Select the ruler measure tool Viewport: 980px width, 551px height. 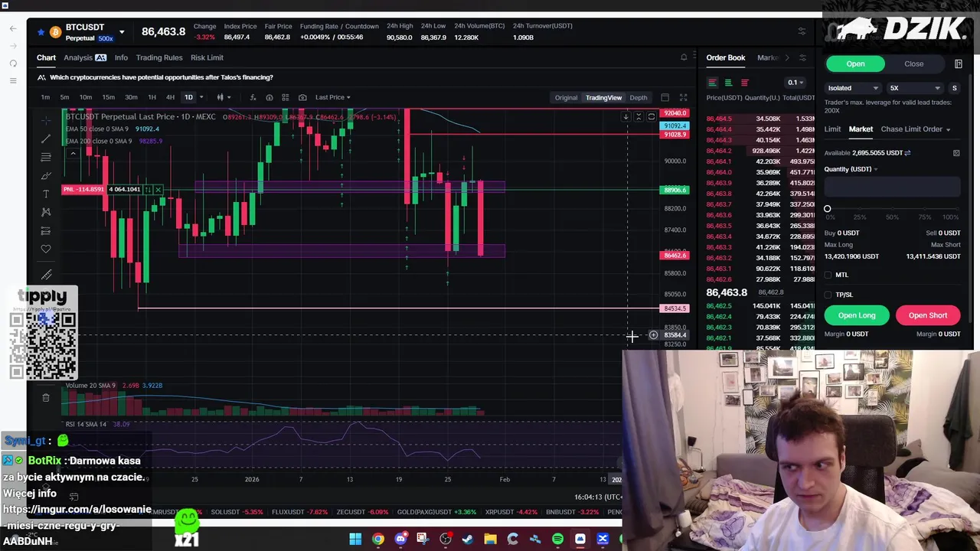46,274
